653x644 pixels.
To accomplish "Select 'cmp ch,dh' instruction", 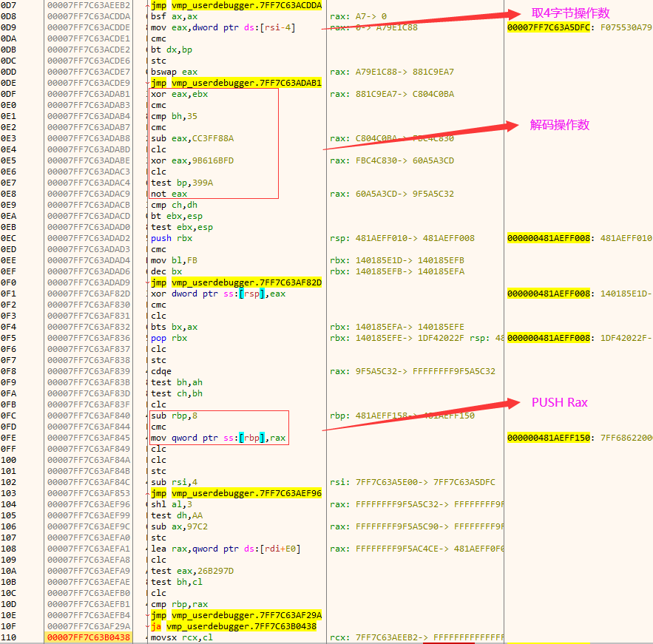I will pos(174,206).
